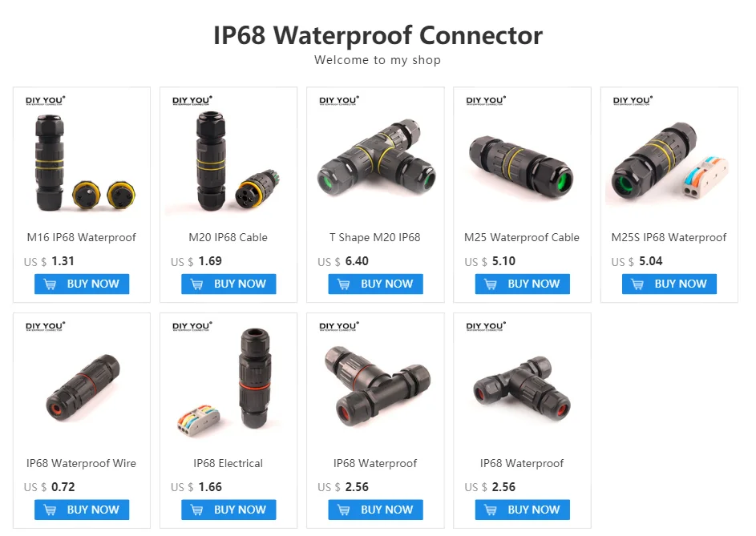This screenshot has height=536, width=756.
Task: Click cart icon for the T Shape M20 IP68
Action: coord(344,284)
